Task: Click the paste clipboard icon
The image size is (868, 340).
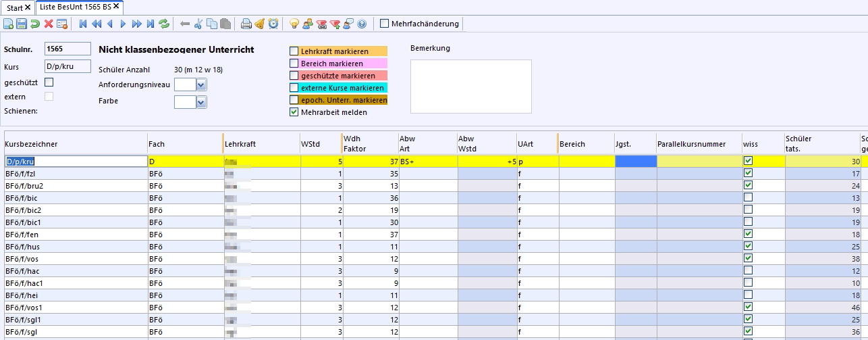Action: click(x=225, y=24)
